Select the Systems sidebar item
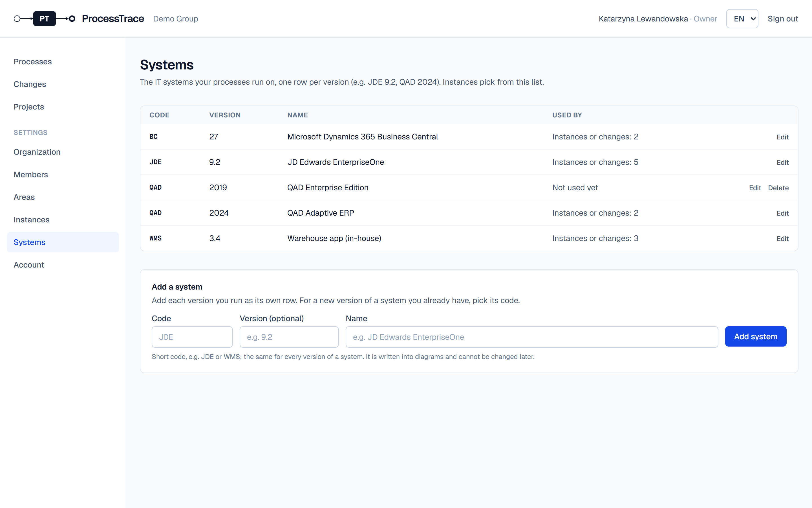 63,242
